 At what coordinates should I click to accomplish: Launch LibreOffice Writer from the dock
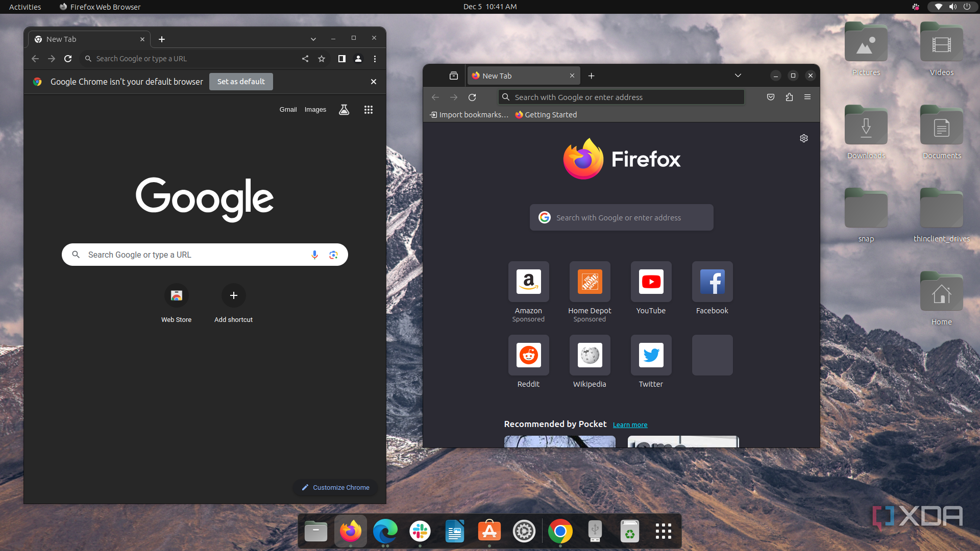(x=455, y=532)
